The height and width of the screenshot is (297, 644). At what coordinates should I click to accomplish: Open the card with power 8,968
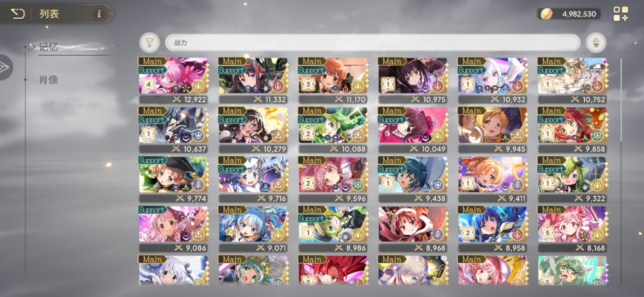[413, 229]
